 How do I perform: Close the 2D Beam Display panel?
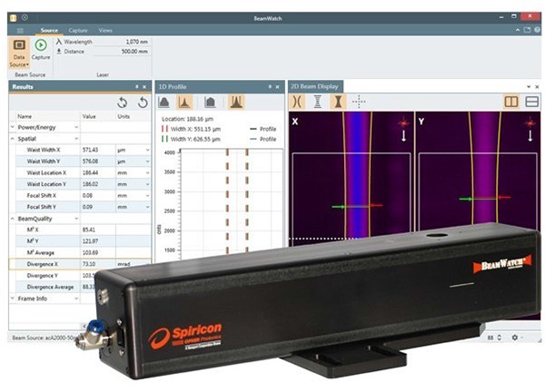[x=537, y=87]
